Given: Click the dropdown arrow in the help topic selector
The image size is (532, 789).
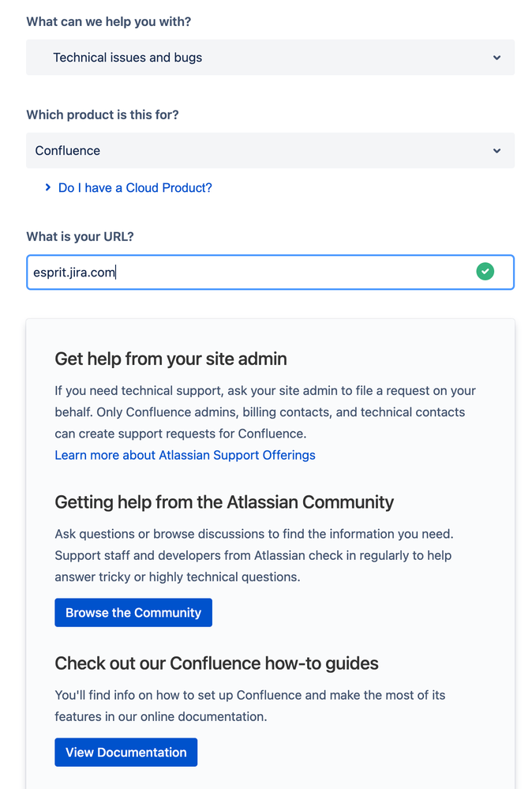Looking at the screenshot, I should (496, 58).
